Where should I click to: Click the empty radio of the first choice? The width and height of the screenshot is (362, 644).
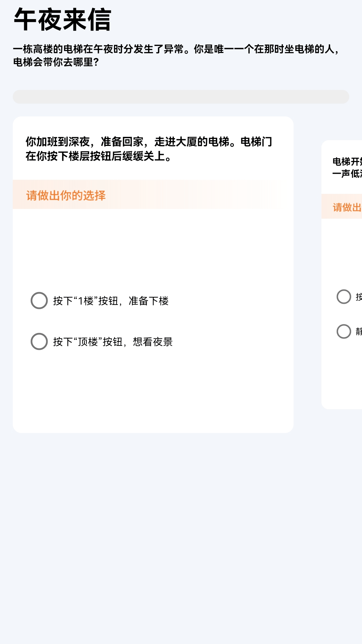point(39,301)
